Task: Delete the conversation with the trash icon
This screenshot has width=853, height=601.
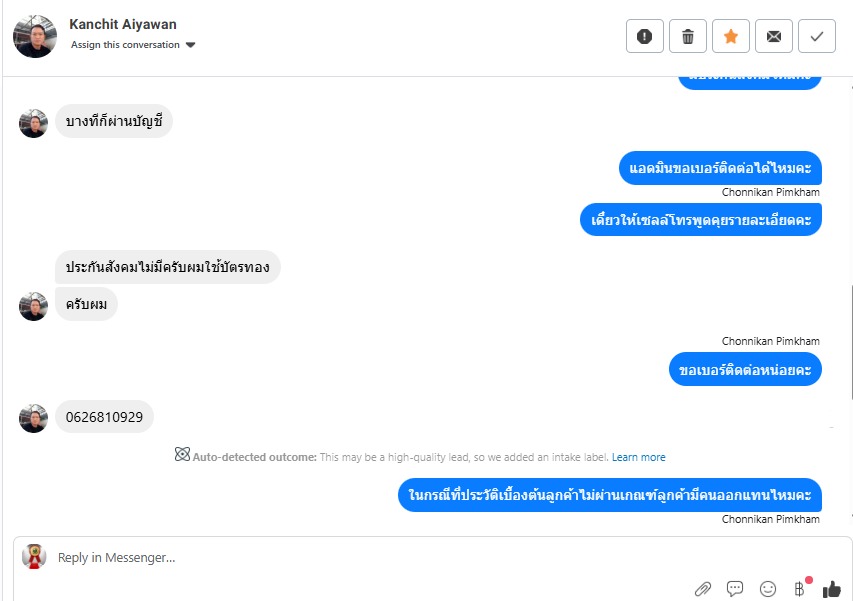Action: (688, 36)
